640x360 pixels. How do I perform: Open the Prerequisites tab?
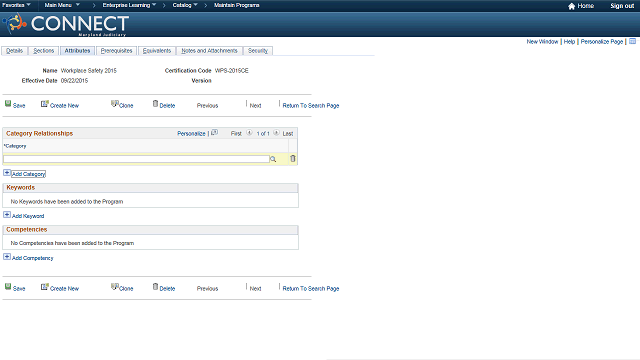click(x=117, y=51)
